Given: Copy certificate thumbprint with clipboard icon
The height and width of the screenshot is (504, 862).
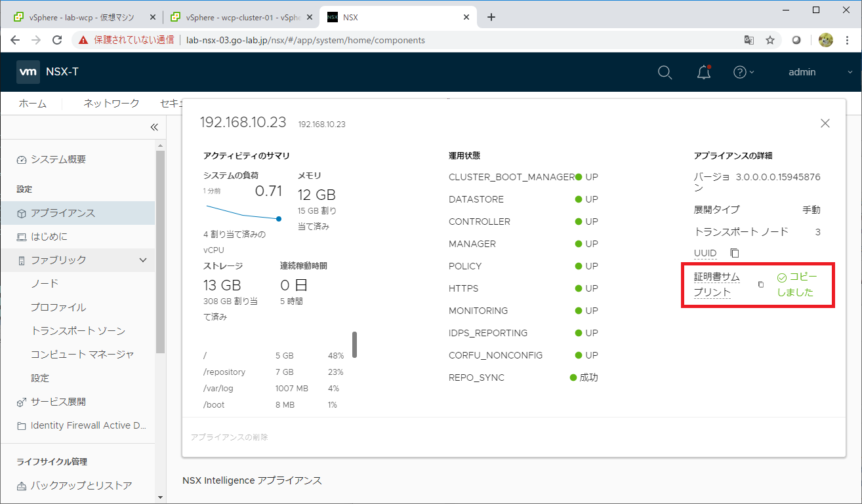Looking at the screenshot, I should [761, 284].
